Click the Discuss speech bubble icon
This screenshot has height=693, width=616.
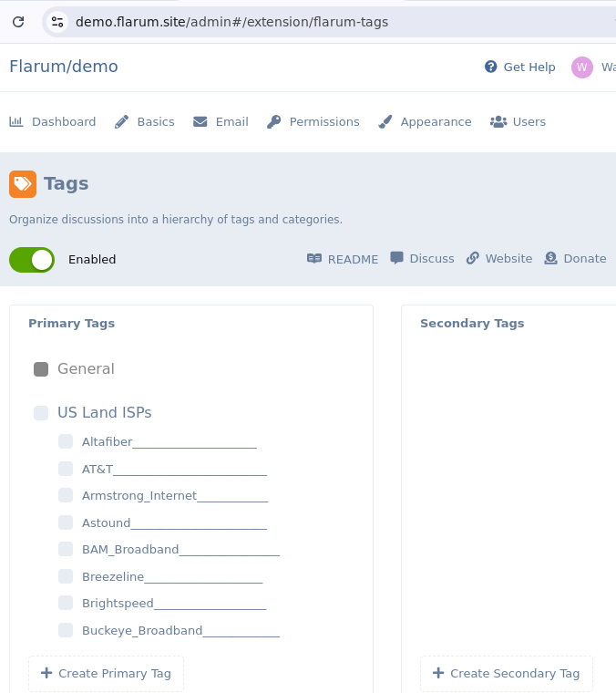[396, 258]
